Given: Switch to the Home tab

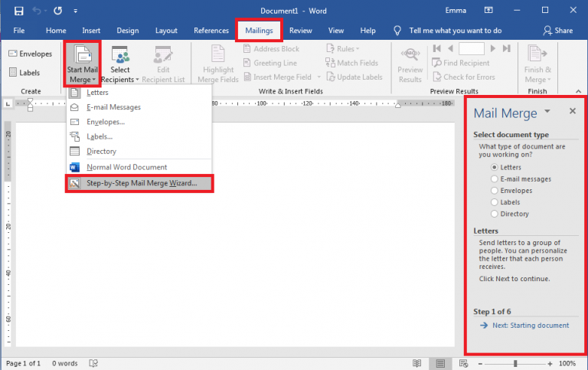Looking at the screenshot, I should click(x=56, y=31).
